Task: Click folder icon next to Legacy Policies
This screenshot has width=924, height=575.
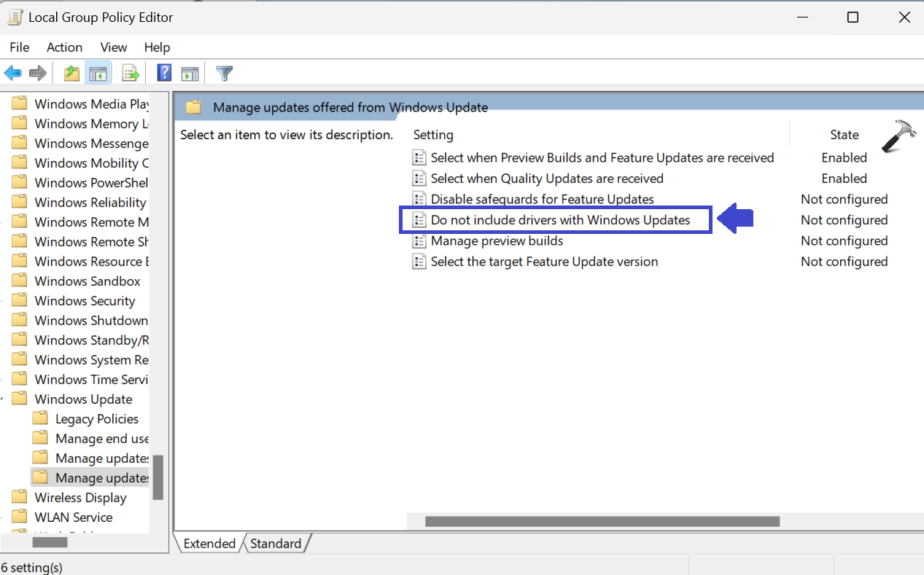Action: coord(41,418)
